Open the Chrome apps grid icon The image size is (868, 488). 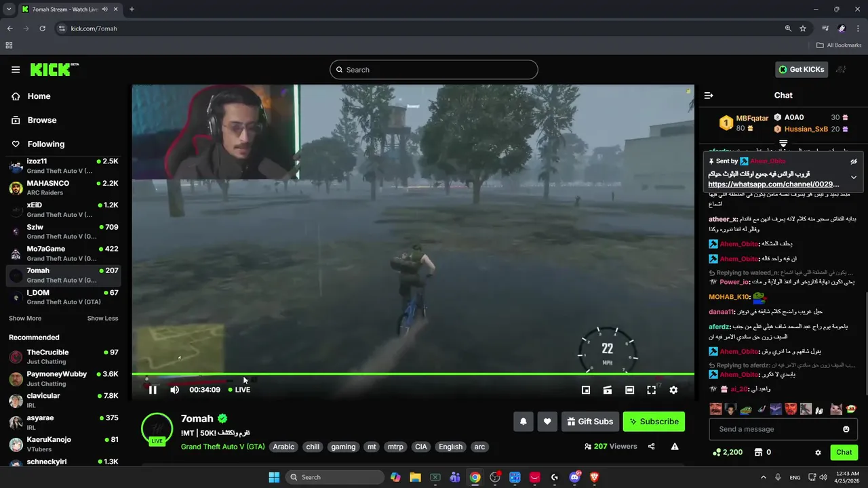pyautogui.click(x=9, y=45)
